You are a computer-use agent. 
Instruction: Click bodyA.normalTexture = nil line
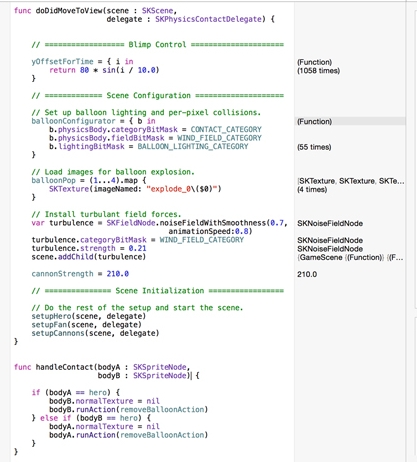[x=104, y=427]
